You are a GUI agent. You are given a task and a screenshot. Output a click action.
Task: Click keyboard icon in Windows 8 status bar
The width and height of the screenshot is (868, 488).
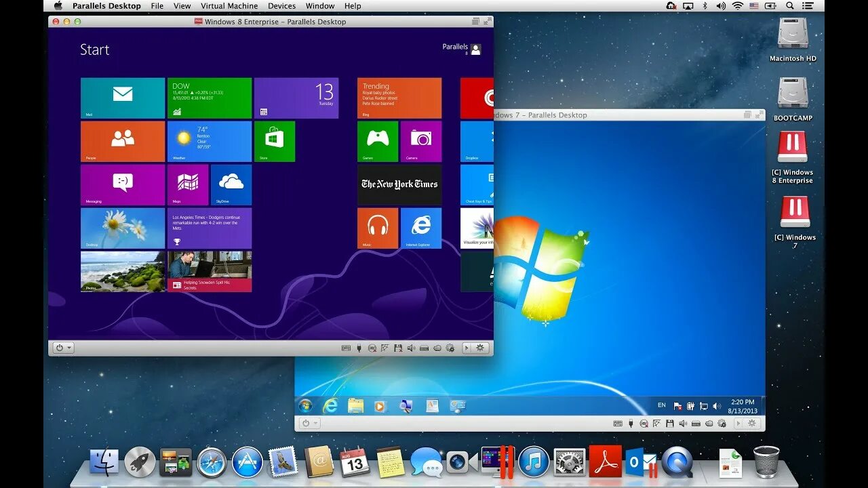tap(347, 348)
